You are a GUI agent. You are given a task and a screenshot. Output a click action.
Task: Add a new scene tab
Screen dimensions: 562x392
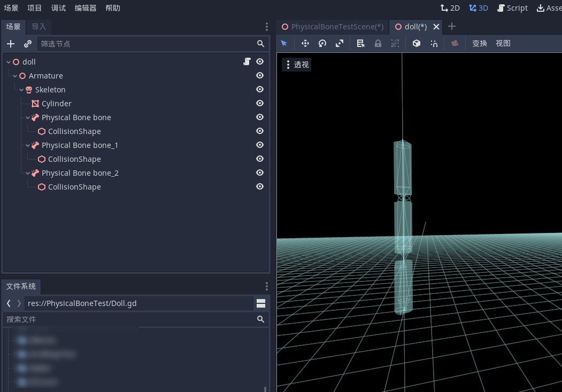point(452,27)
